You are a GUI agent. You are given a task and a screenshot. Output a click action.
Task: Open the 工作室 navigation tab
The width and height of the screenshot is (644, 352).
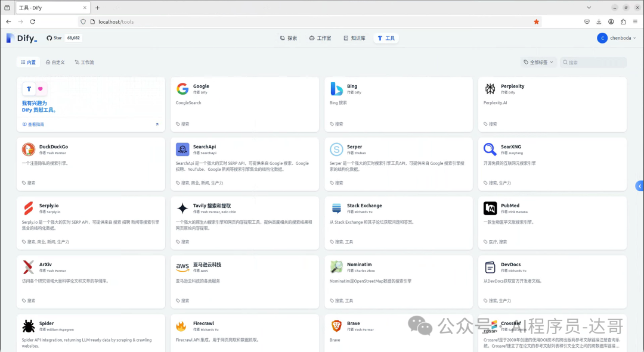320,38
